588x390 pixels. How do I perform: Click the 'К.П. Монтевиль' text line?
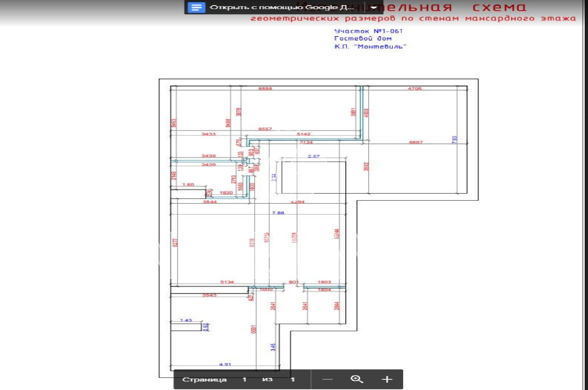pyautogui.click(x=370, y=46)
